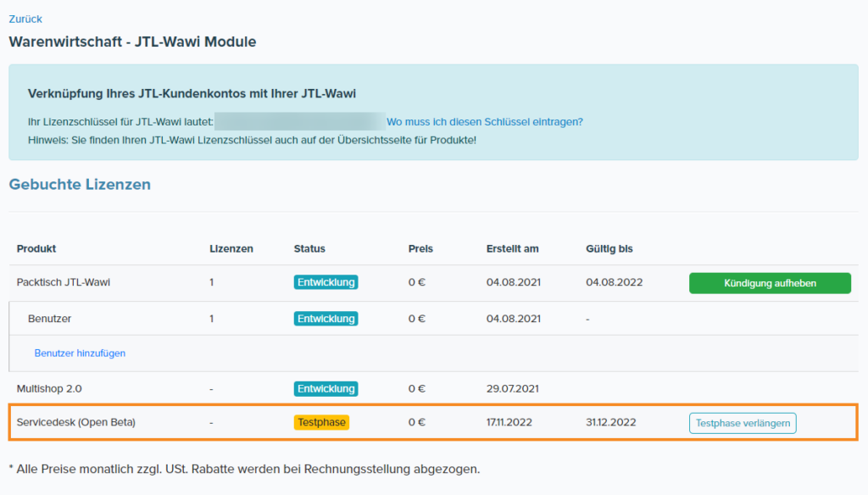
Task: Click the Entwicklung badge in the Benutzer row
Action: click(325, 319)
